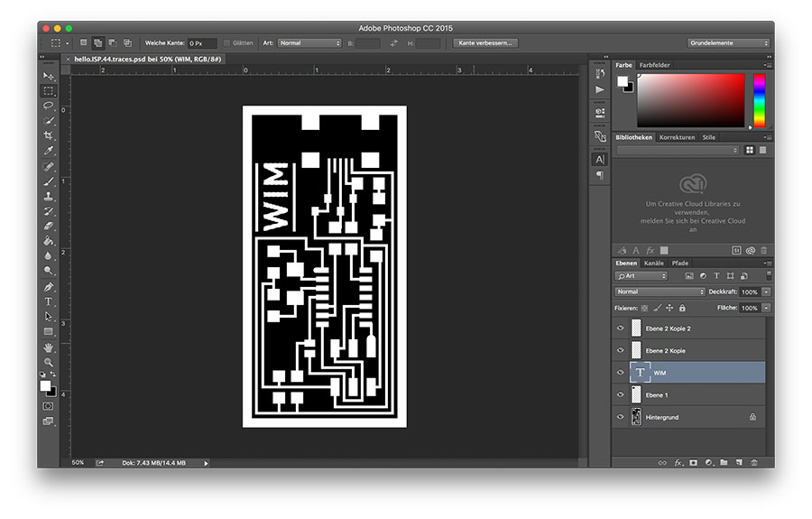Viewport: 812px width, 519px height.
Task: Select the Pen tool
Action: (48, 287)
